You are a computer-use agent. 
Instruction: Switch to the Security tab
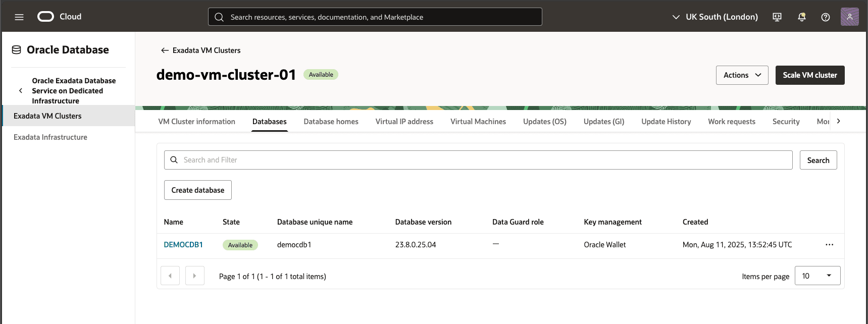tap(786, 122)
